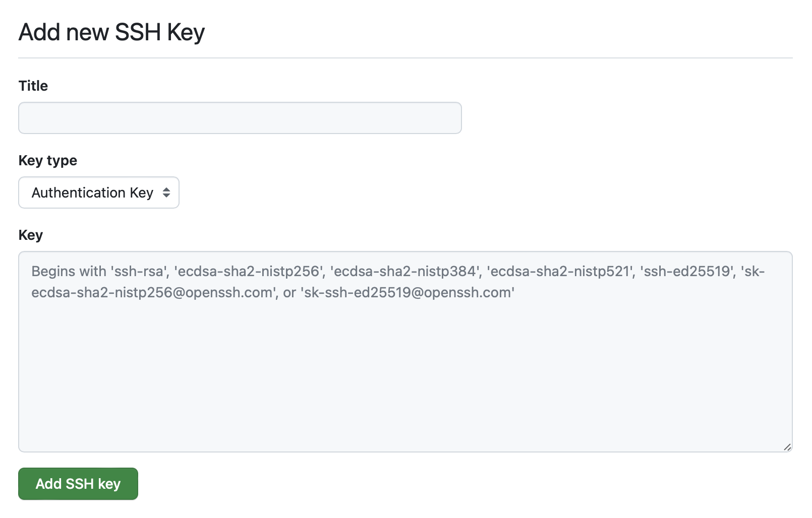Select the Authentication Key option text
Screen dimensions: 812x518
[92, 192]
